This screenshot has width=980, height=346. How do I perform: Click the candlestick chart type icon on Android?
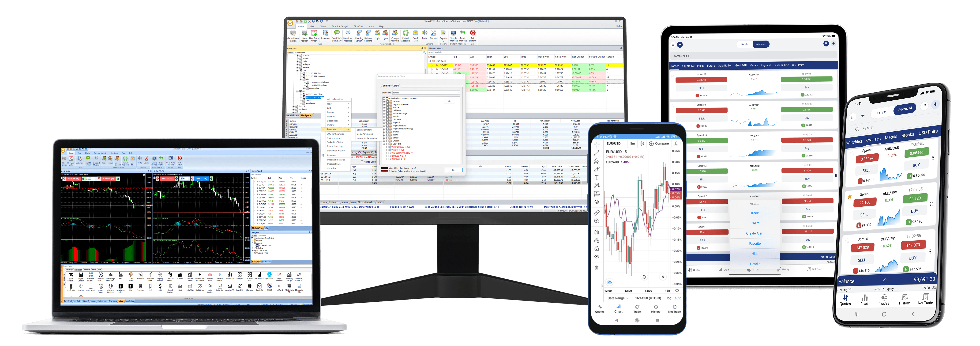[x=642, y=144]
